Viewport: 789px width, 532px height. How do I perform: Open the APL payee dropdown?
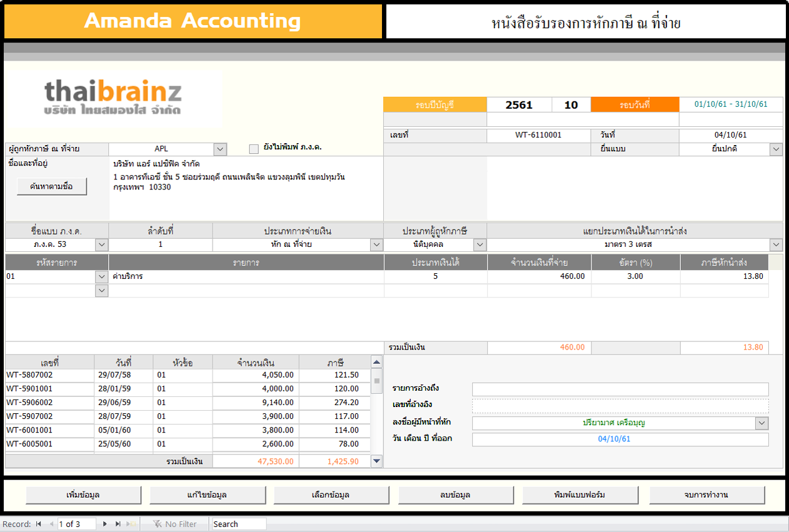coord(219,149)
